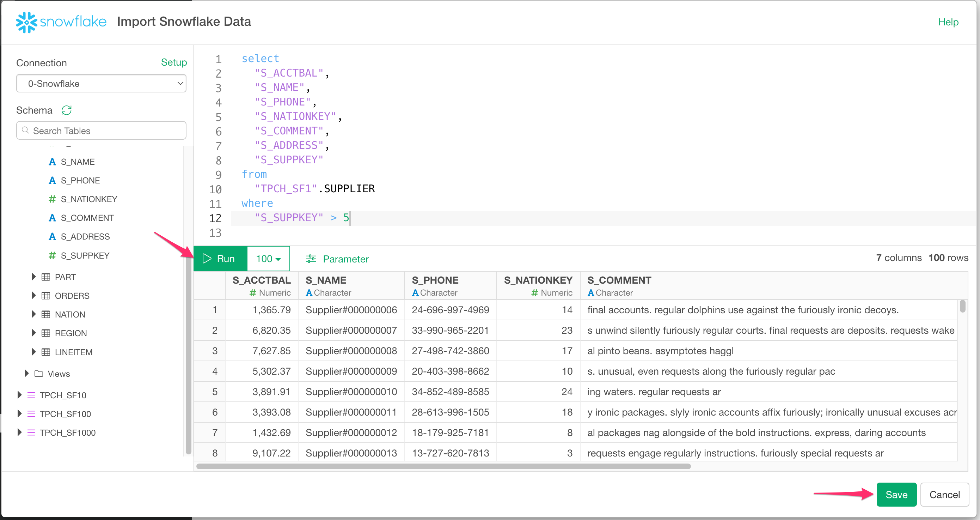Click the TPCH_SF10 schema icon
Image resolution: width=980 pixels, height=520 pixels.
click(x=31, y=395)
